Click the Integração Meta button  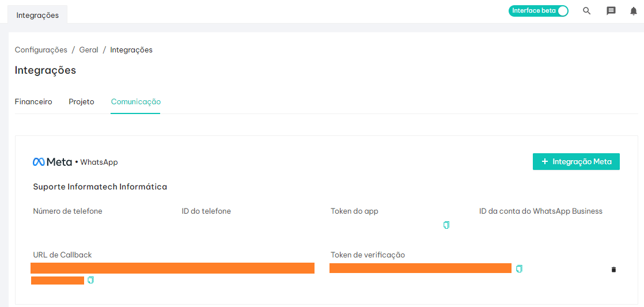576,162
